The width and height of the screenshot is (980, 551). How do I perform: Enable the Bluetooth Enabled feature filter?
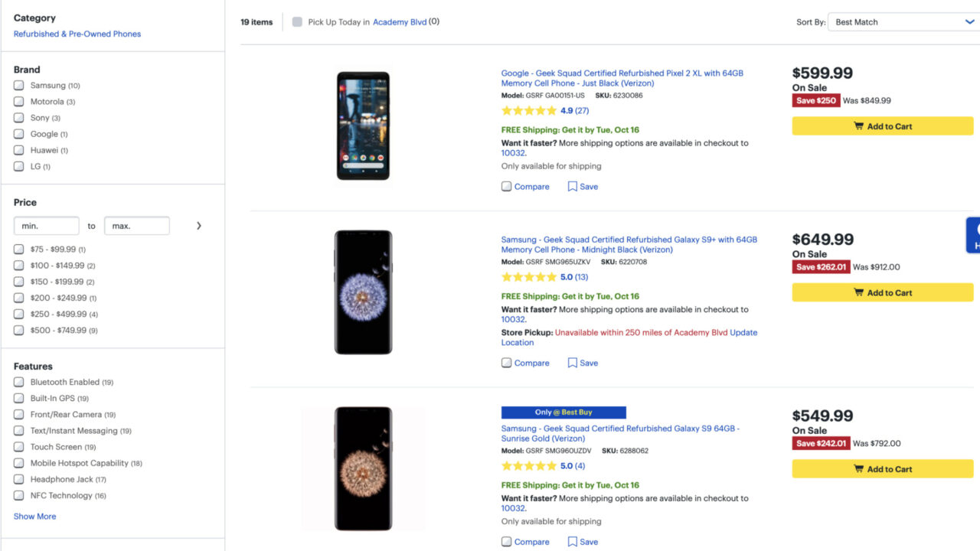click(x=18, y=382)
